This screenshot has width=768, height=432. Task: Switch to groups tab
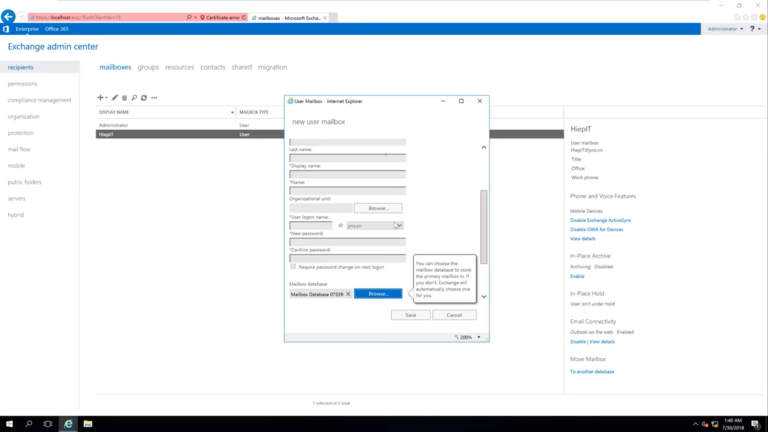(x=148, y=67)
